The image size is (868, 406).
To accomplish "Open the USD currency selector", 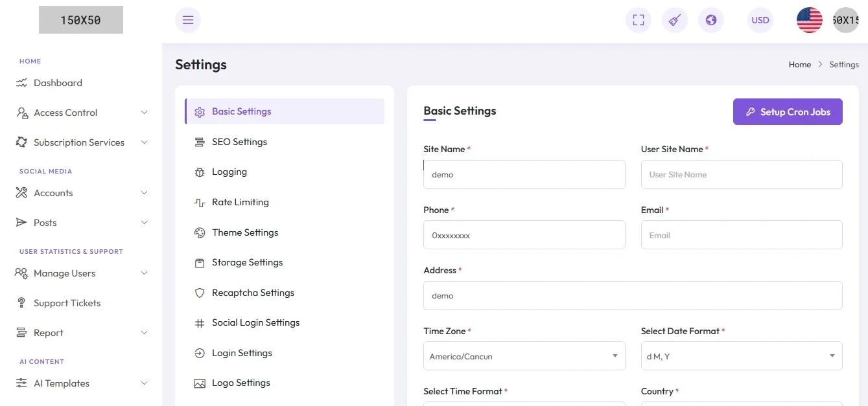I will pos(760,20).
